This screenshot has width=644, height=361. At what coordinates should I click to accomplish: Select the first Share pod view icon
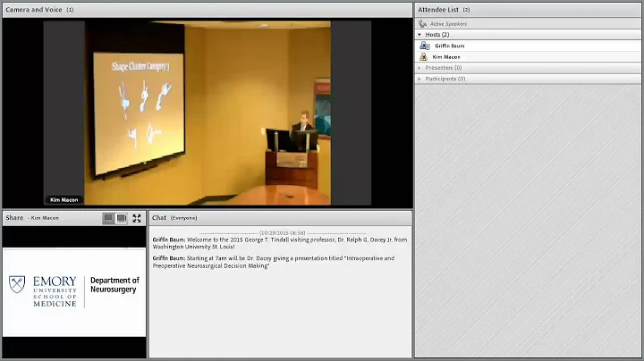(108, 218)
